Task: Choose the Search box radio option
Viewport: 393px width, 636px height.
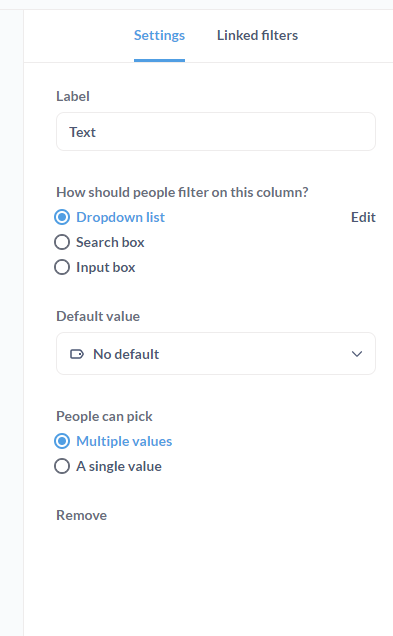Action: (99, 243)
